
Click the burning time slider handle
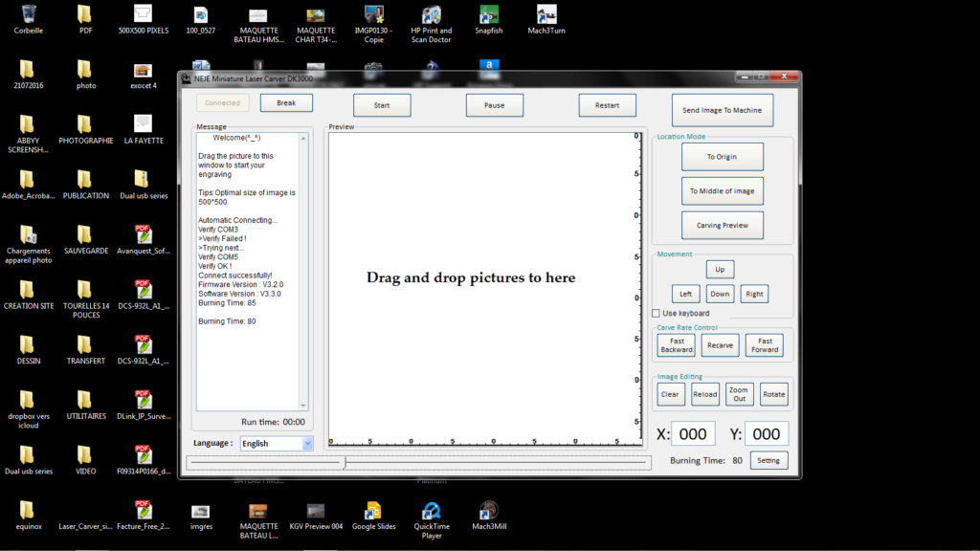click(x=345, y=462)
